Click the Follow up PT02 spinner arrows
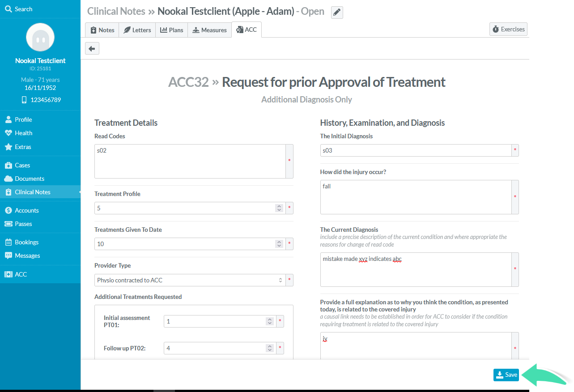The width and height of the screenshot is (574, 392). pos(269,348)
